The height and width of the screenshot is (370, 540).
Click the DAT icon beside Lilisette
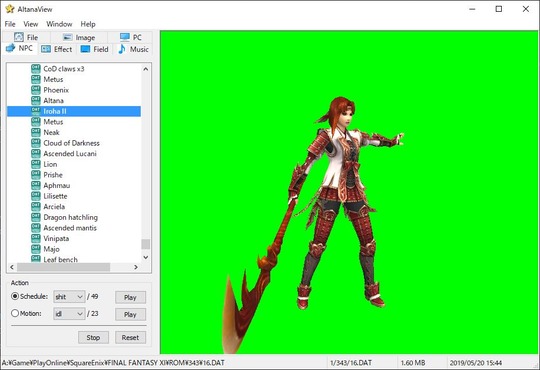click(x=36, y=196)
